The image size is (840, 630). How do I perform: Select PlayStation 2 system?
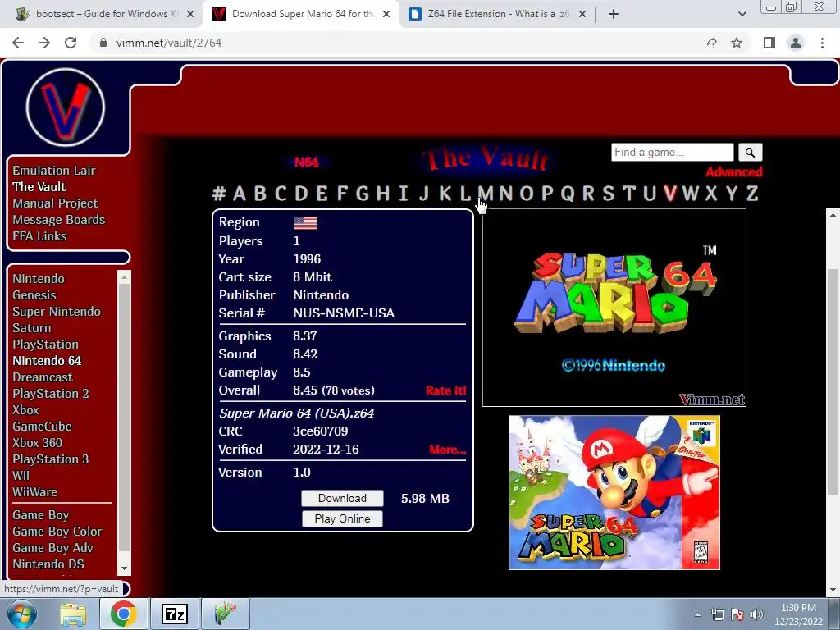pos(51,394)
